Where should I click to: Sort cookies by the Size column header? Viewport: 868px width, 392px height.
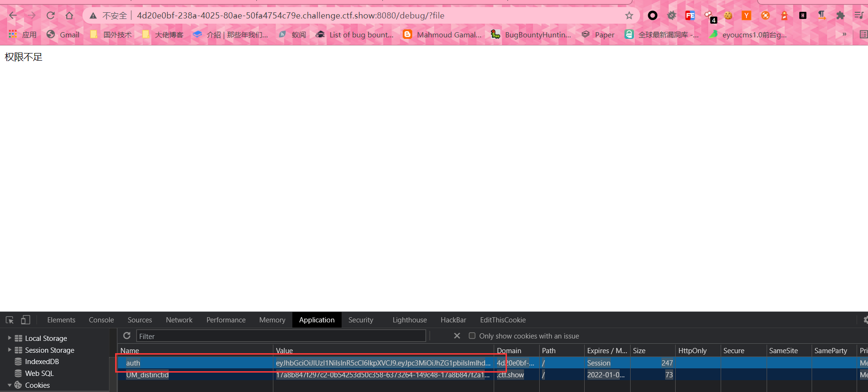[652, 350]
